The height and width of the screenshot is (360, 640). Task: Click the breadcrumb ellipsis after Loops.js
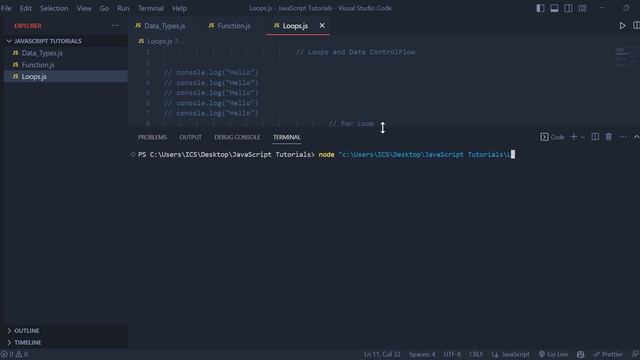tap(184, 41)
